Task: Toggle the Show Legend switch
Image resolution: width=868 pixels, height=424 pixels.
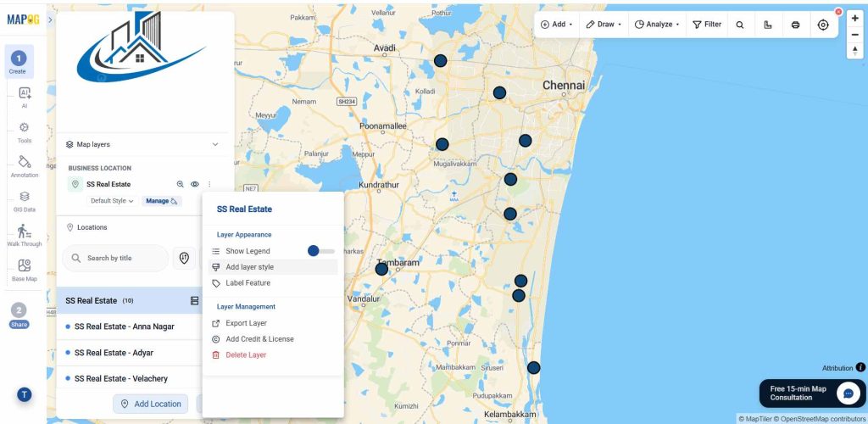Action: pyautogui.click(x=321, y=251)
